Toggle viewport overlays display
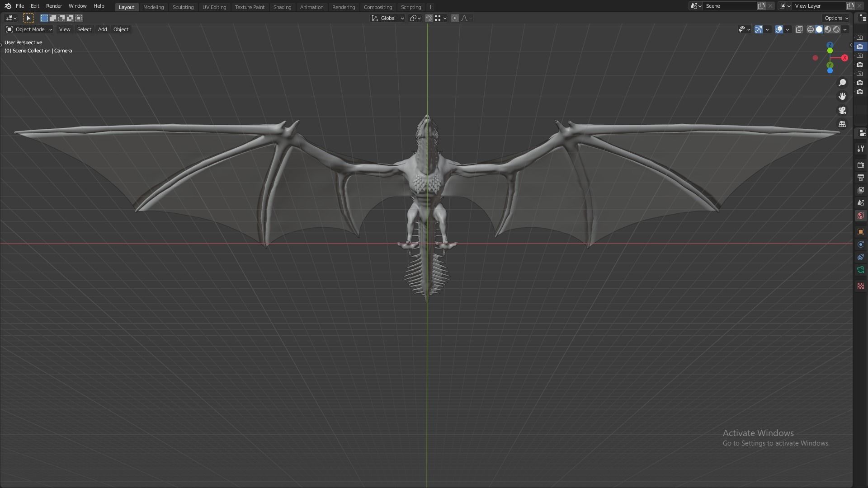 (778, 29)
